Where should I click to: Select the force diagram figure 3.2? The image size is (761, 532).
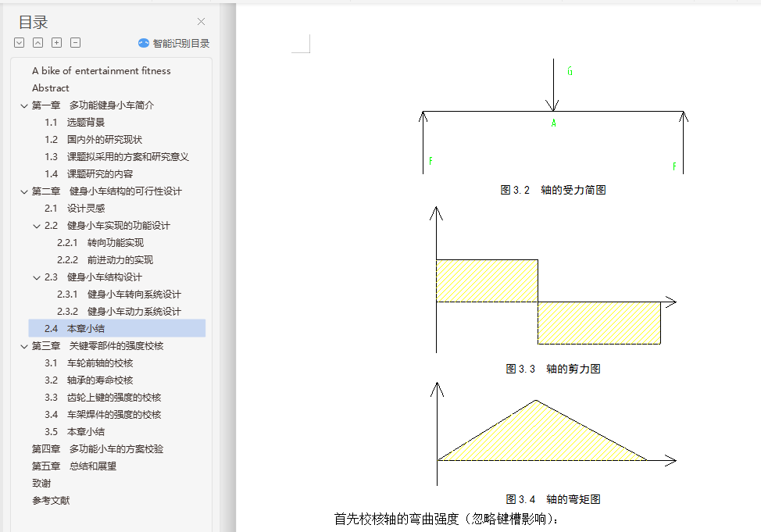coord(553,116)
